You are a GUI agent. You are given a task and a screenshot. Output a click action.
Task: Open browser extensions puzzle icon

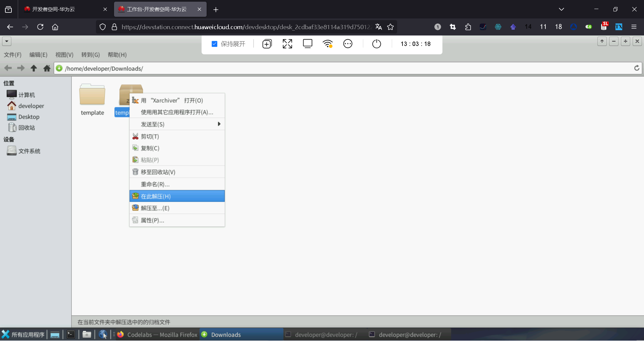click(468, 27)
